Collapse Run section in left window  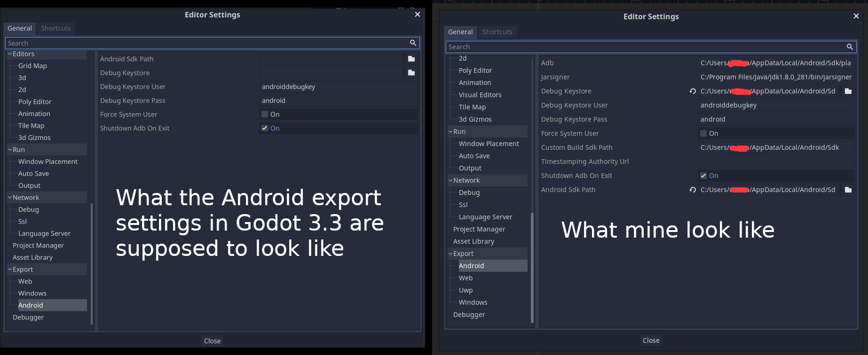(x=10, y=149)
